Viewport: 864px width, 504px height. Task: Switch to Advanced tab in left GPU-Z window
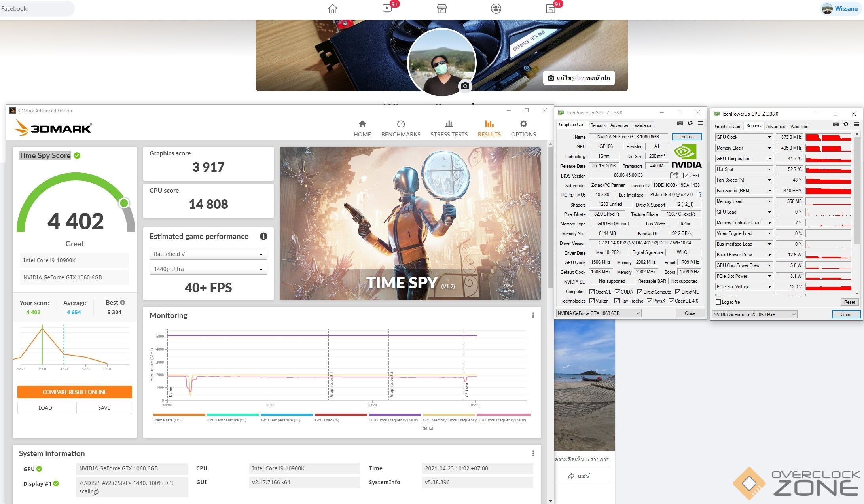click(620, 125)
